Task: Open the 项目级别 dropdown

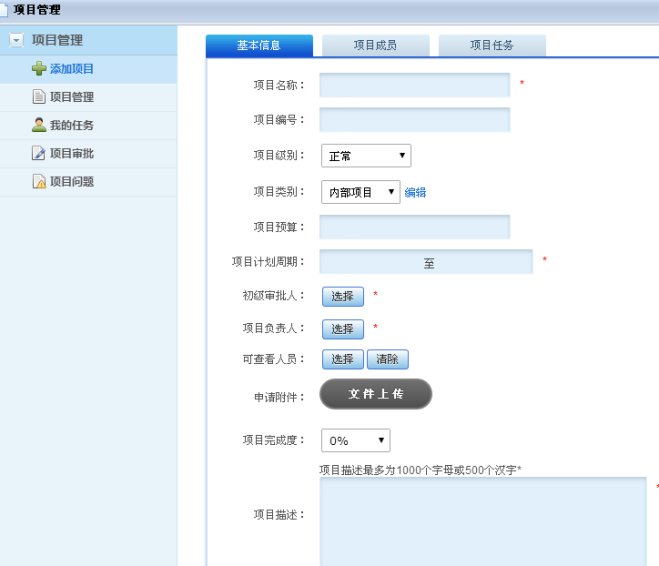Action: tap(366, 156)
